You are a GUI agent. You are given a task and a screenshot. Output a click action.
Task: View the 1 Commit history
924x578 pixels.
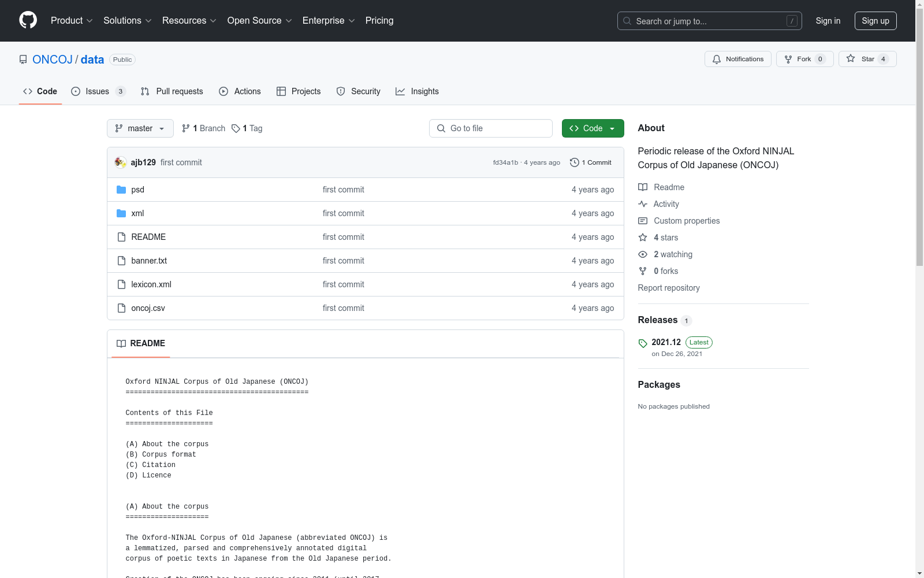tap(591, 162)
